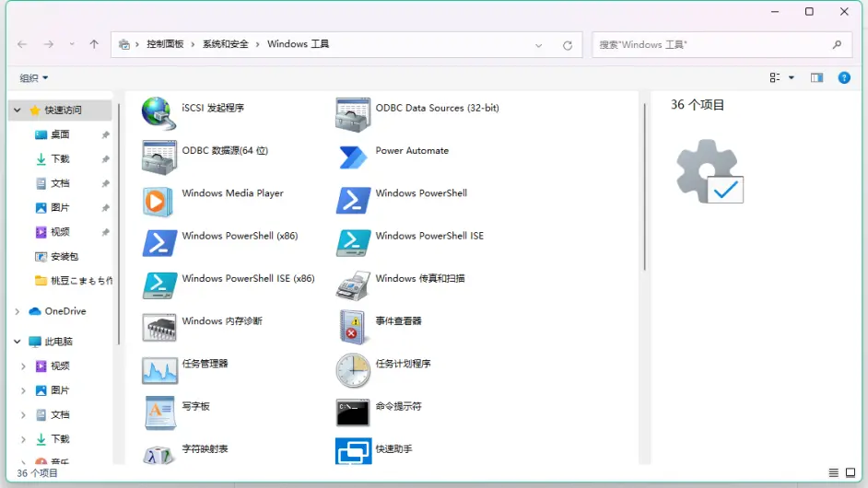Select the Windows PowerShell icon

tap(353, 200)
